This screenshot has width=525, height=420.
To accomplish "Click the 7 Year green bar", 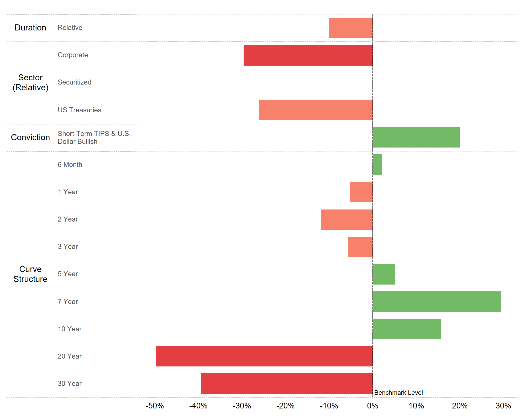I will tap(437, 302).
